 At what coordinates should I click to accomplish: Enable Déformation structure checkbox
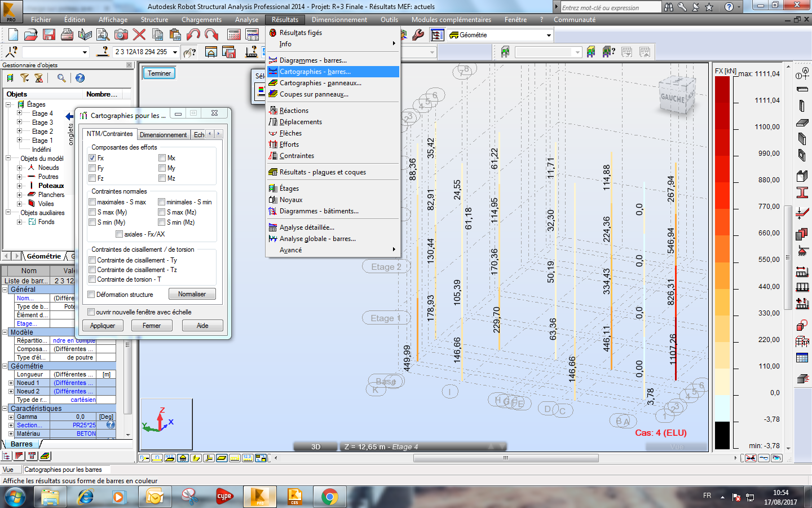point(91,295)
